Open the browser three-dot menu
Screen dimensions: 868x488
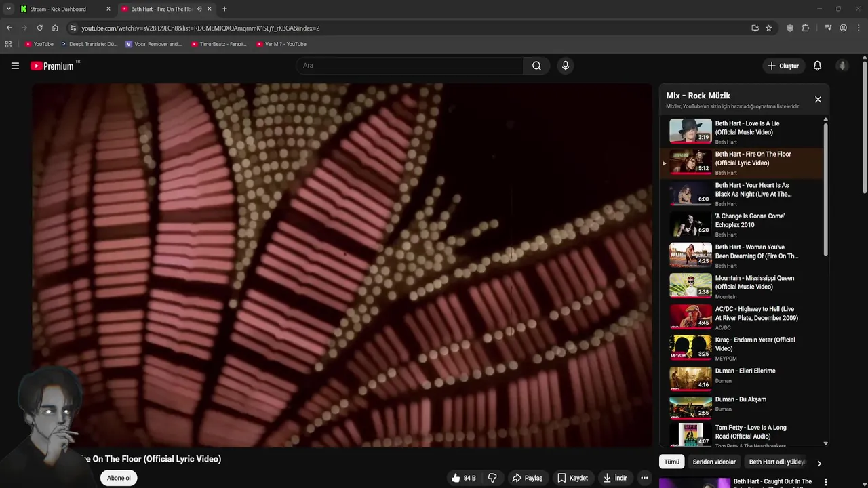[859, 28]
